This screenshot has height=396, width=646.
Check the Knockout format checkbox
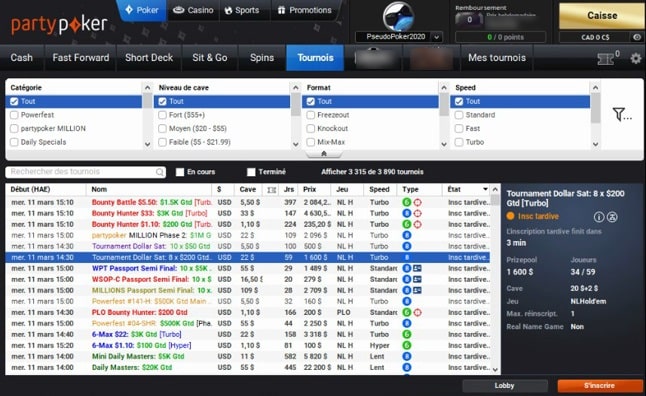point(311,129)
